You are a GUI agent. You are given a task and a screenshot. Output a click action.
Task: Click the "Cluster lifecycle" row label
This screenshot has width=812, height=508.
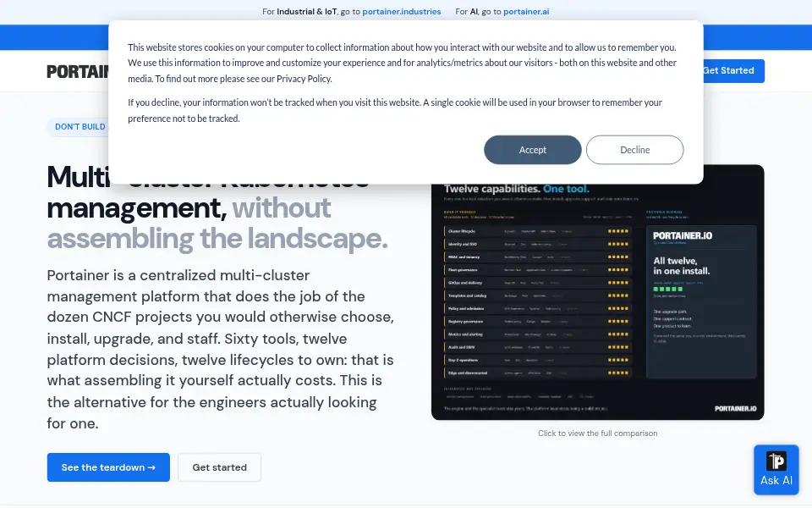pos(462,231)
